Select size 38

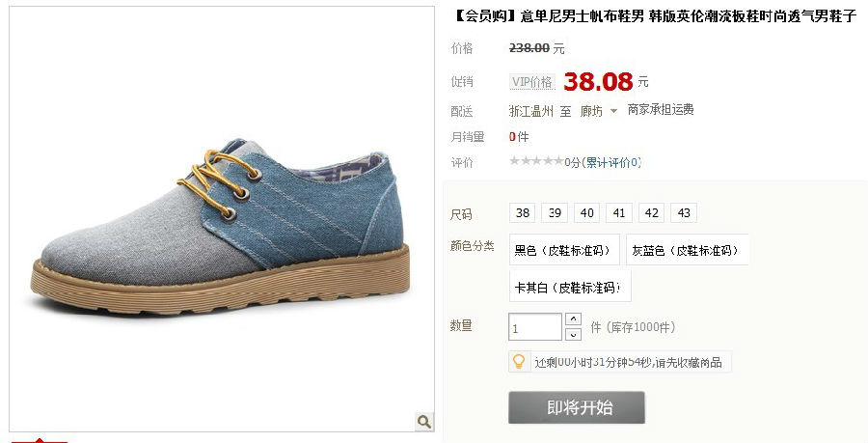[522, 212]
